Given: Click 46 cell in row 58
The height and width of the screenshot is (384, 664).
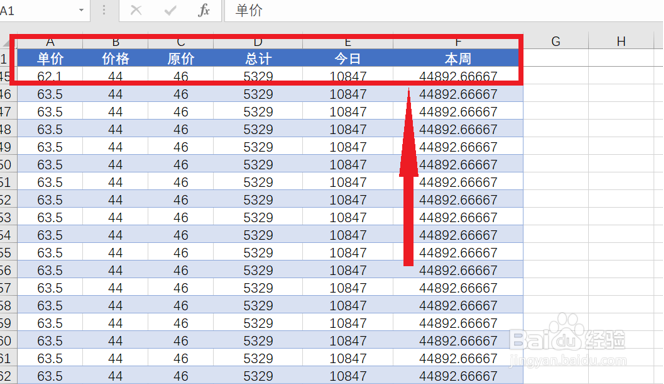Looking at the screenshot, I should (180, 305).
